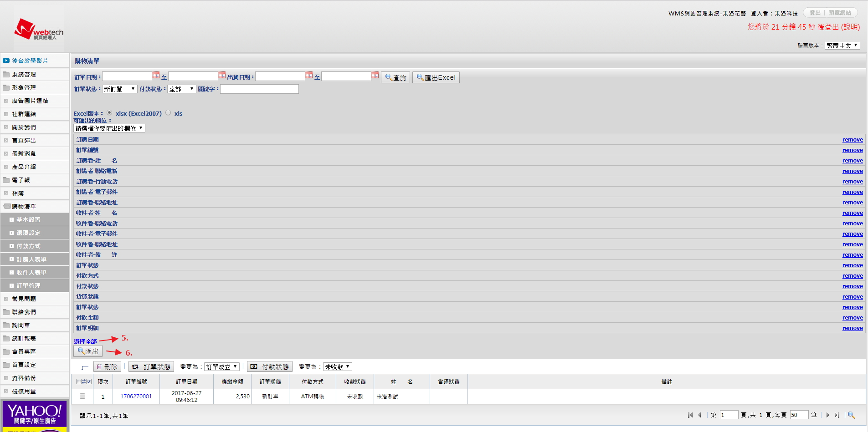Image resolution: width=868 pixels, height=432 pixels.
Task: Tick the checkbox for order 1706270001
Action: (82, 396)
